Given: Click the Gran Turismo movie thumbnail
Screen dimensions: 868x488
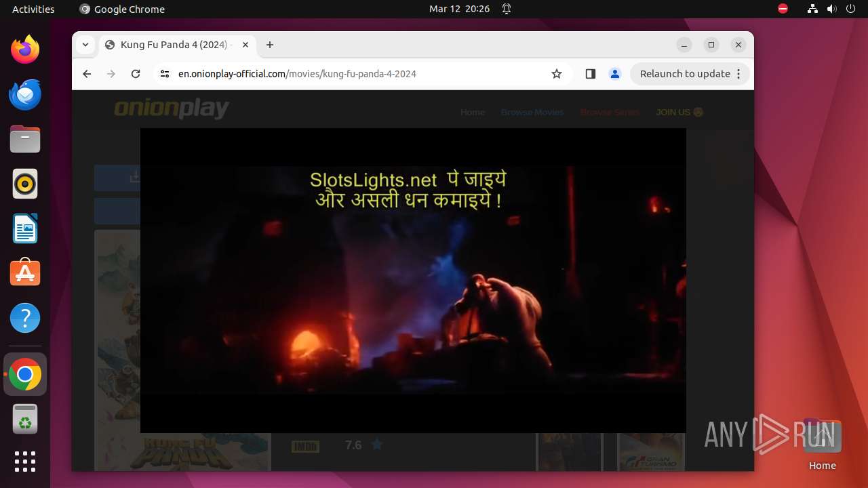Looking at the screenshot, I should point(651,451).
